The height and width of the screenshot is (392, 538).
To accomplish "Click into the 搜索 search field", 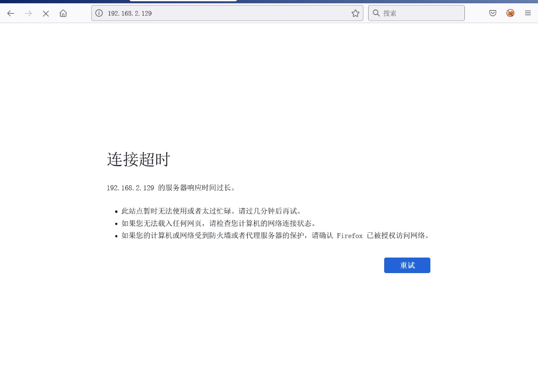I will pyautogui.click(x=420, y=13).
